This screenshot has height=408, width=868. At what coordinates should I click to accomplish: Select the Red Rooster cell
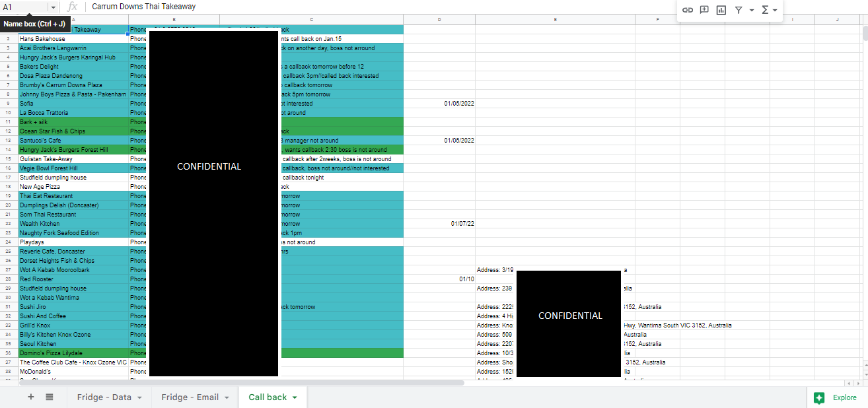pyautogui.click(x=73, y=279)
